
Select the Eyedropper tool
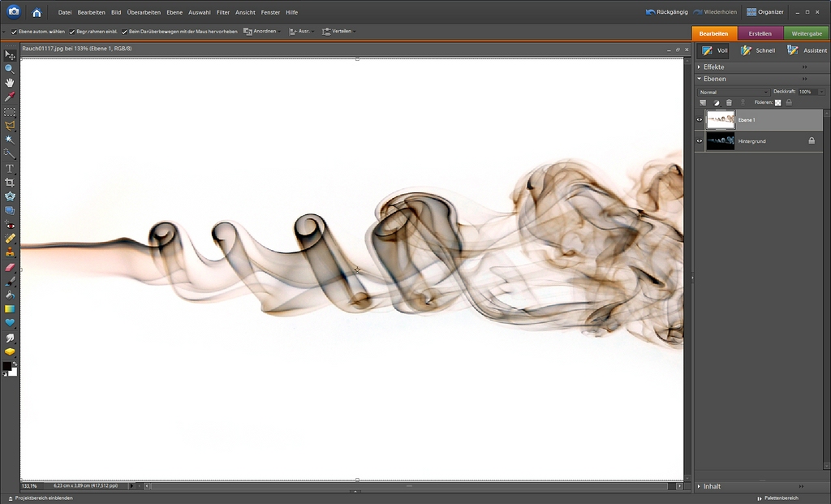pyautogui.click(x=10, y=97)
